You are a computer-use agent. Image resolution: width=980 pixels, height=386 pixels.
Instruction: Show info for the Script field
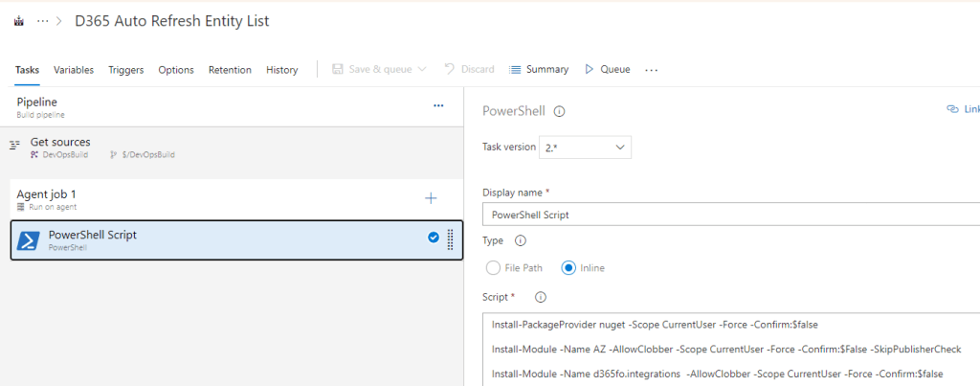542,297
